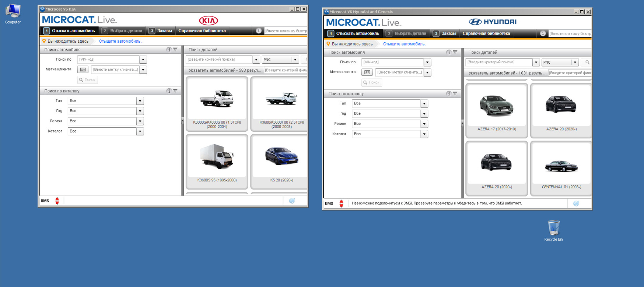Select the K5 20 (2020-) vehicle thumbnail

click(x=281, y=161)
